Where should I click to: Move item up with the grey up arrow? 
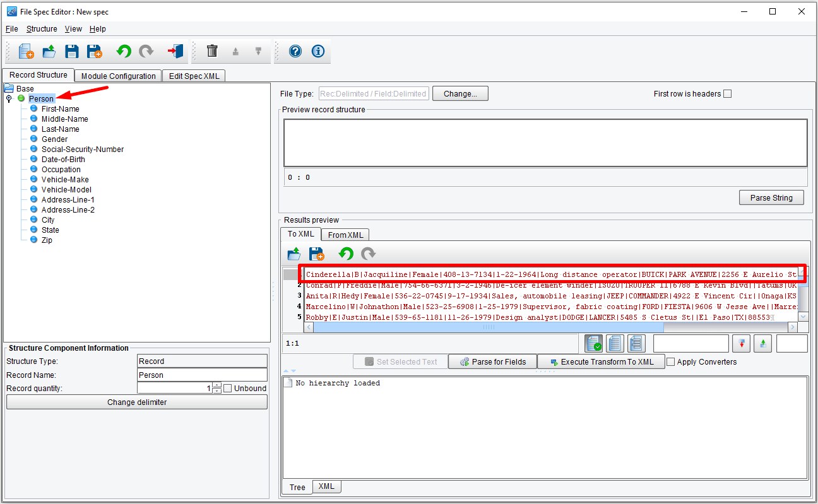tap(235, 52)
